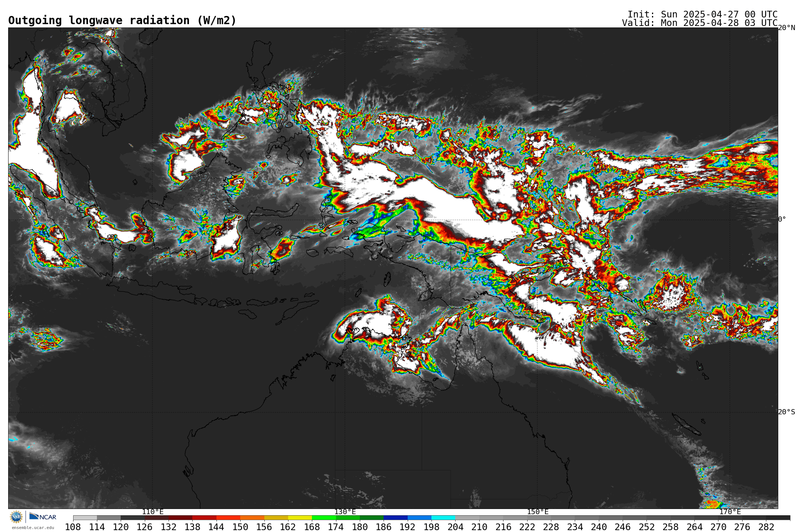The width and height of the screenshot is (802, 532).
Task: Click the colorbar value 192
Action: tap(408, 527)
